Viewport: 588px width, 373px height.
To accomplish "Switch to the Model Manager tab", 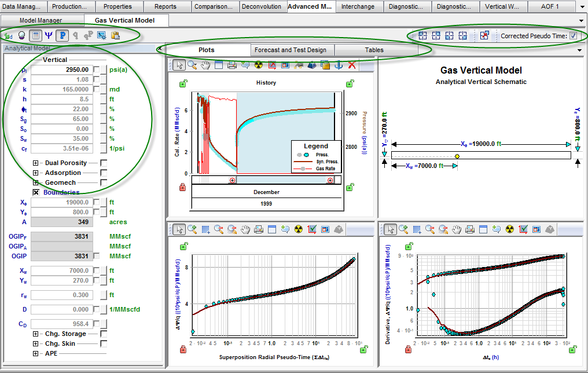I will [x=41, y=20].
